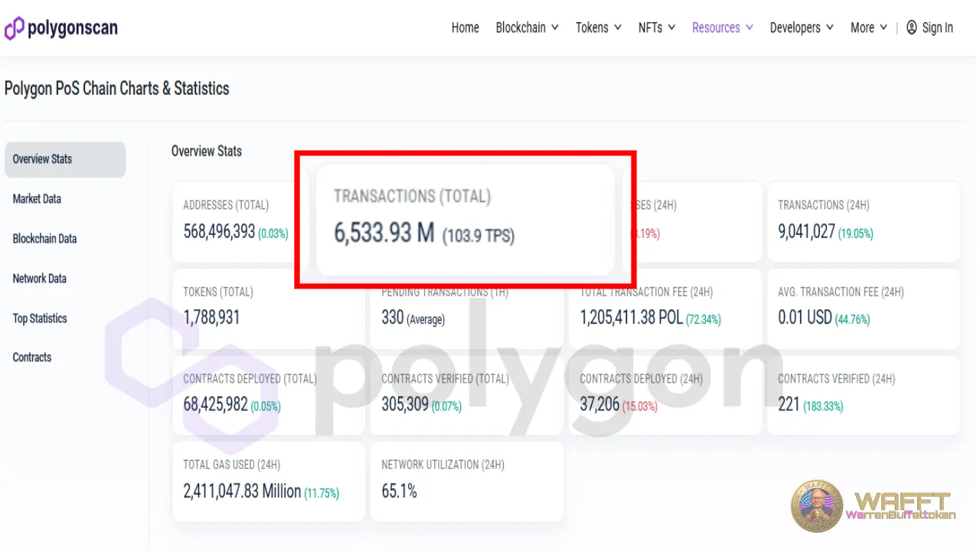Expand the Blockchain dropdown menu
980x551 pixels.
tap(527, 28)
